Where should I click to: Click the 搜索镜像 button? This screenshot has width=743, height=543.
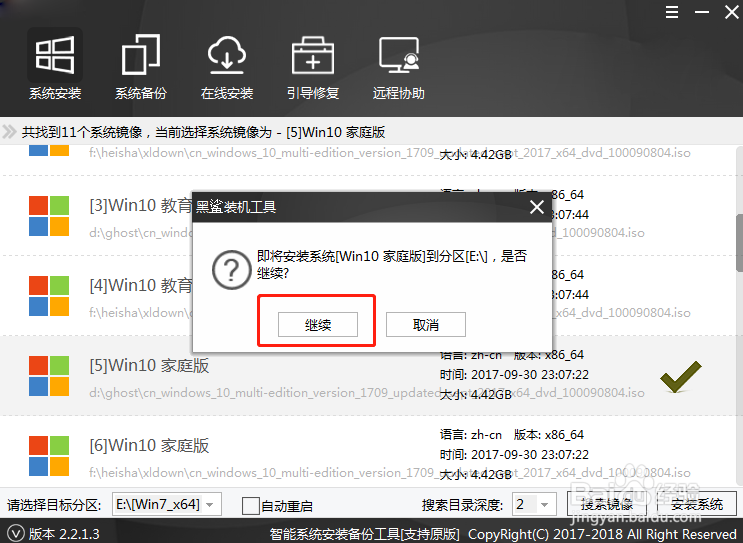coord(607,504)
